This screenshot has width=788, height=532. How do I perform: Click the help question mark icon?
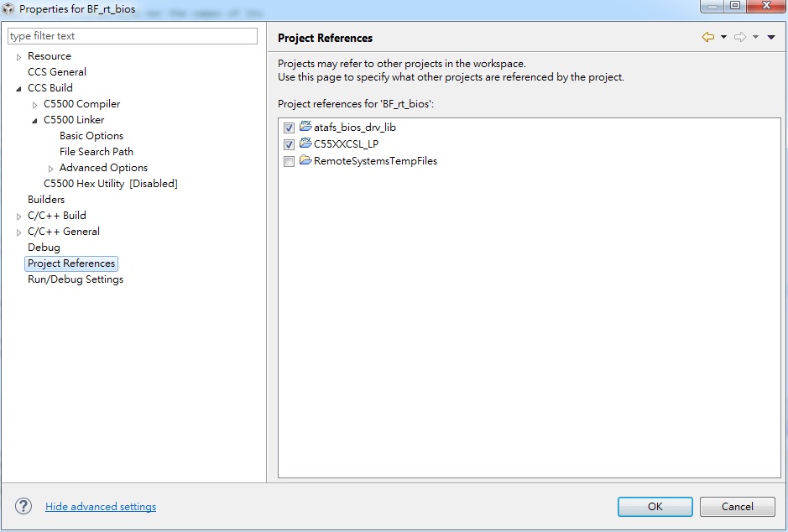click(23, 506)
